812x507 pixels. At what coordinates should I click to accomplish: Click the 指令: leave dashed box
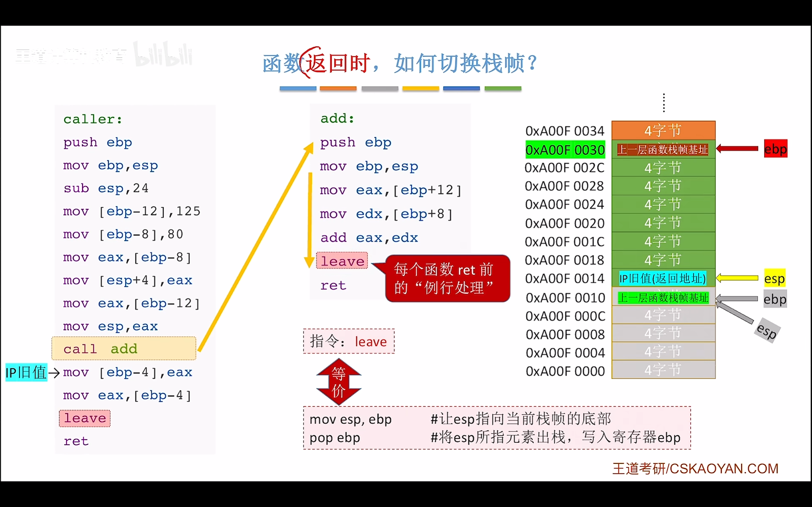point(349,341)
